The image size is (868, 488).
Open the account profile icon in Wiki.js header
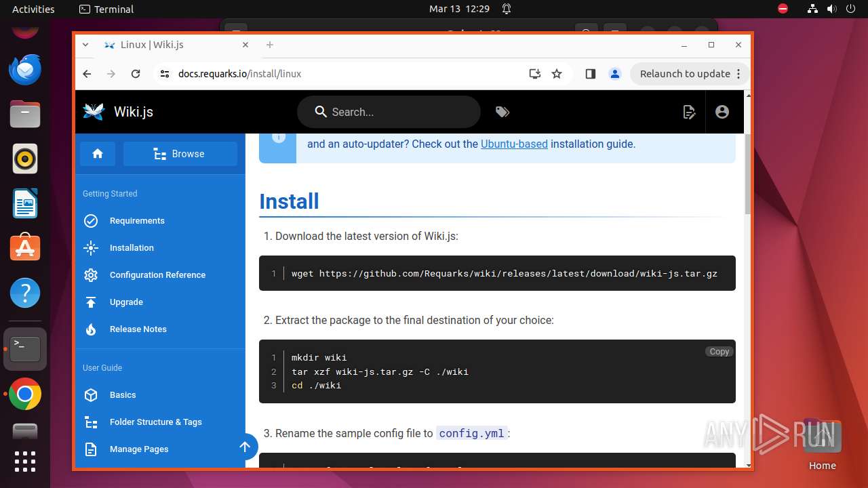click(x=722, y=112)
